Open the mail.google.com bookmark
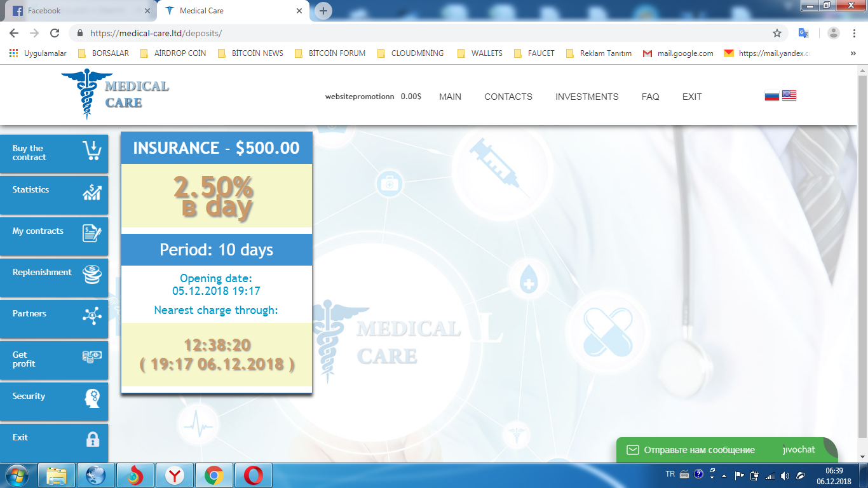The height and width of the screenshot is (488, 868). coord(678,53)
